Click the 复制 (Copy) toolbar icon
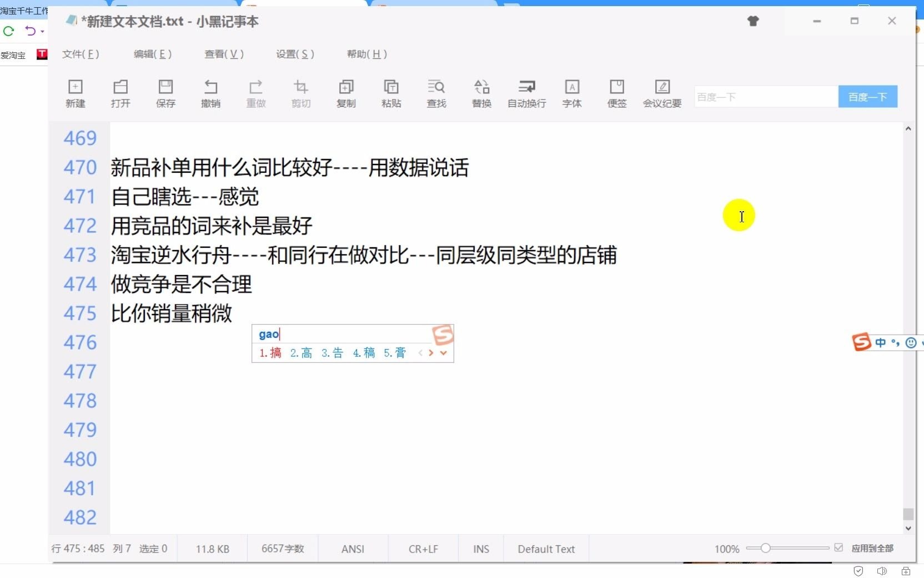 pyautogui.click(x=346, y=93)
